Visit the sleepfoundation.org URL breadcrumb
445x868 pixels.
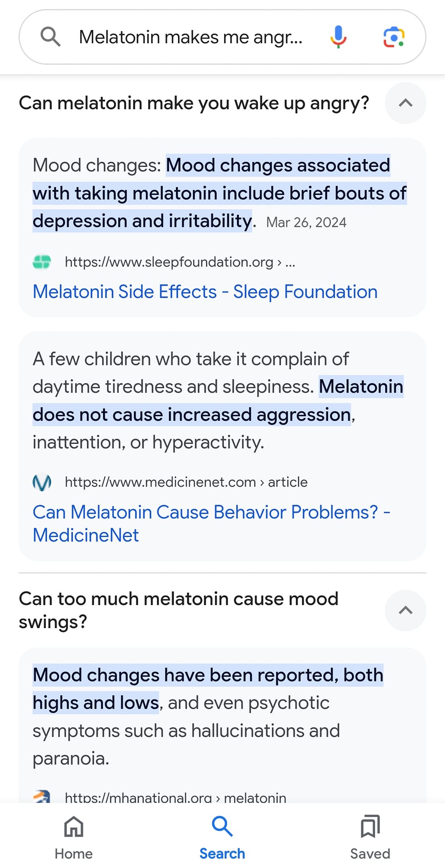[x=180, y=262]
